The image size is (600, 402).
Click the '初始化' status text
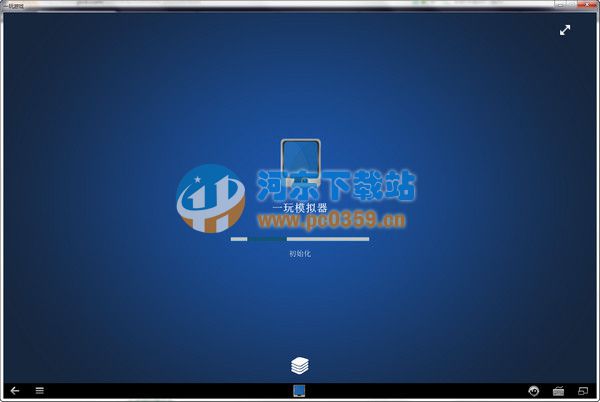click(300, 254)
